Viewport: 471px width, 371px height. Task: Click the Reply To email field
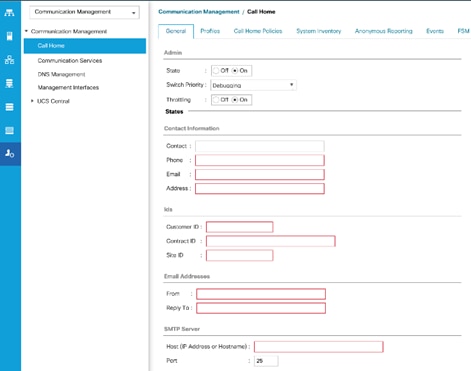[261, 308]
